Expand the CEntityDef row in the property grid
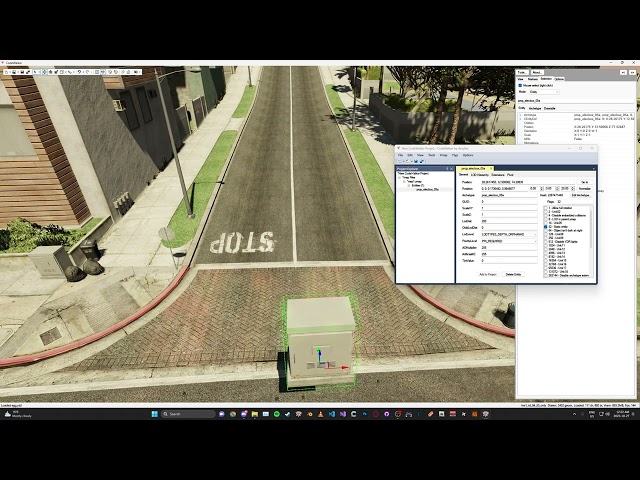This screenshot has width=640, height=480. pyautogui.click(x=520, y=119)
